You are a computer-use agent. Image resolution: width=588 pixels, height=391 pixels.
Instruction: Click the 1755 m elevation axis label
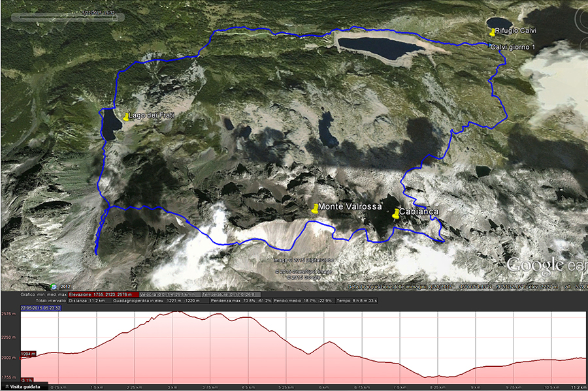coord(8,377)
